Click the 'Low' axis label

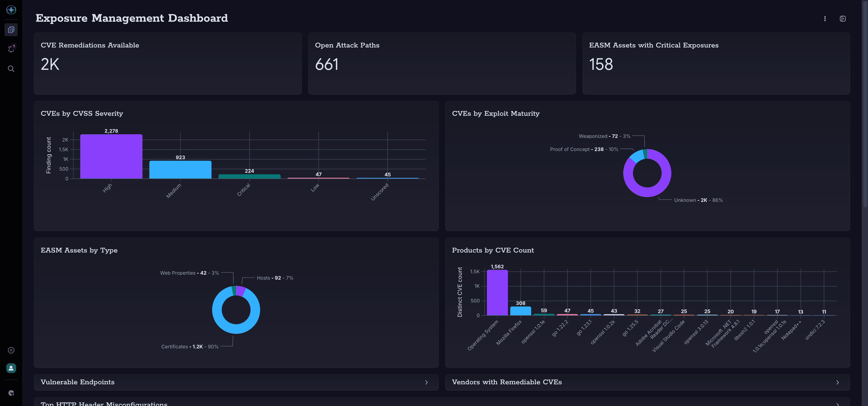coord(315,188)
